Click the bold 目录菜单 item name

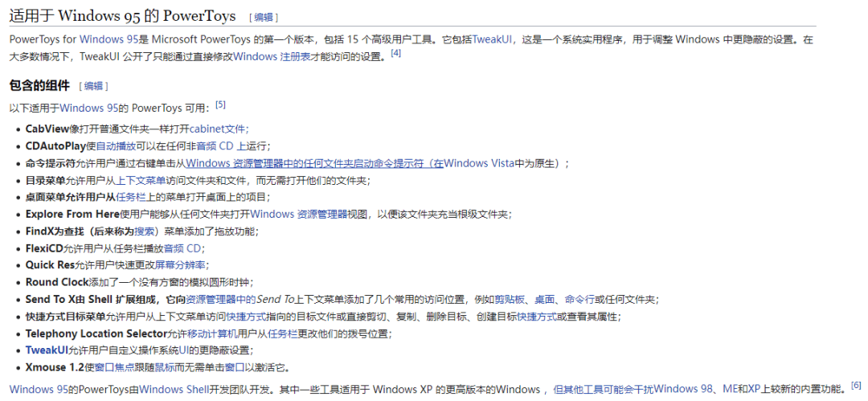pos(45,180)
